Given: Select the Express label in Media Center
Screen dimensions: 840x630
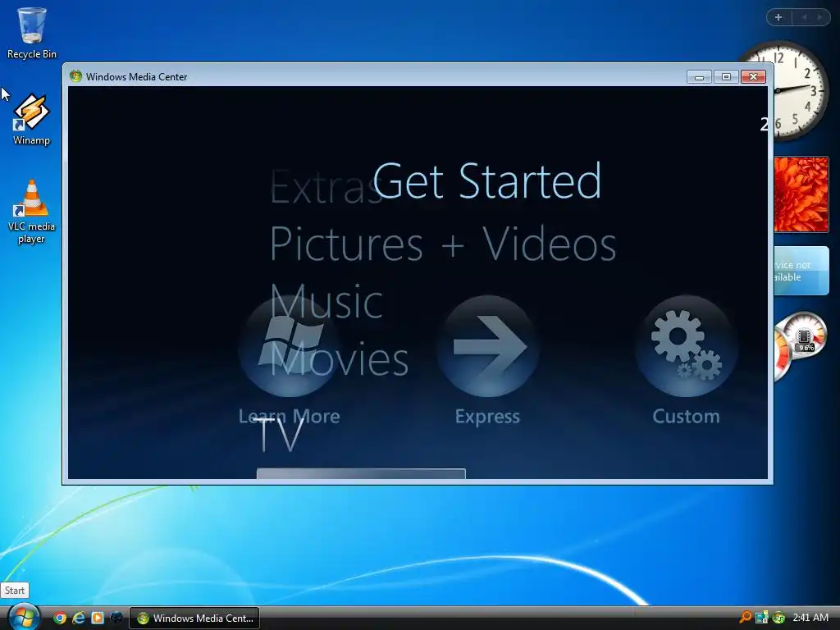Looking at the screenshot, I should point(487,416).
